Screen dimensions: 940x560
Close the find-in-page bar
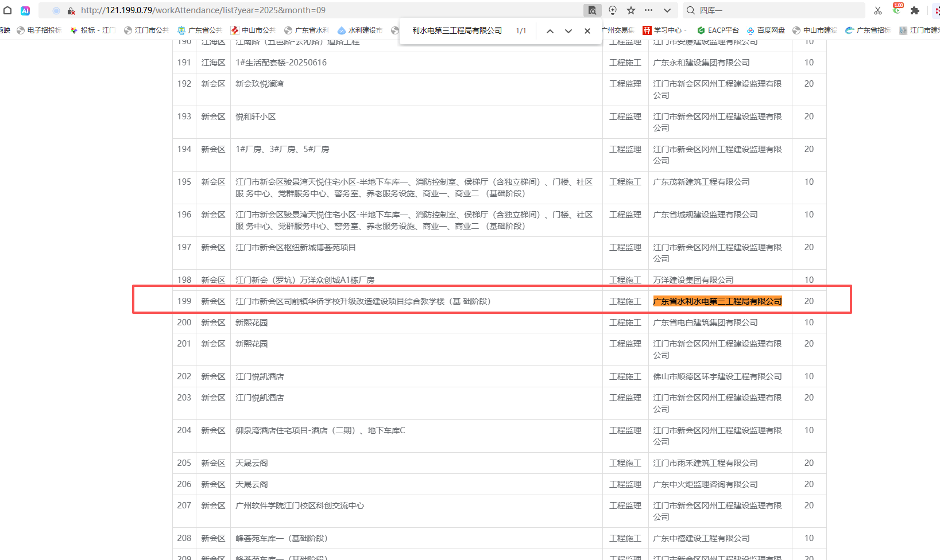587,31
